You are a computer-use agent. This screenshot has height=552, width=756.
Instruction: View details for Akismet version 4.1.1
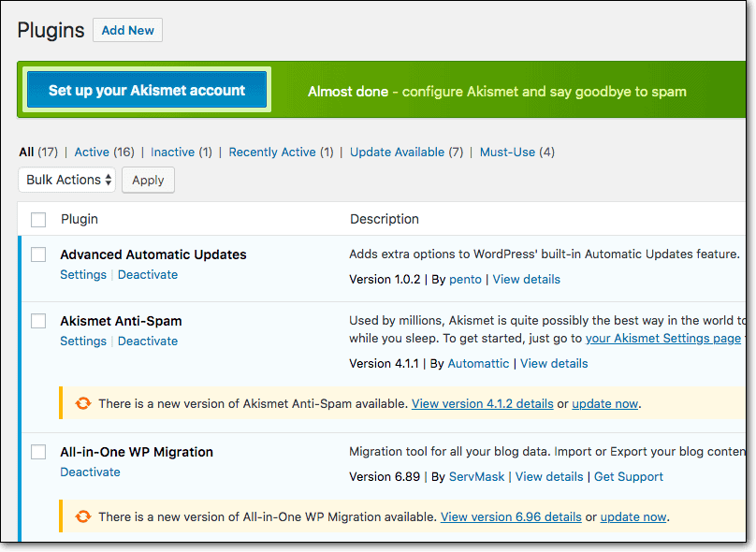point(554,364)
